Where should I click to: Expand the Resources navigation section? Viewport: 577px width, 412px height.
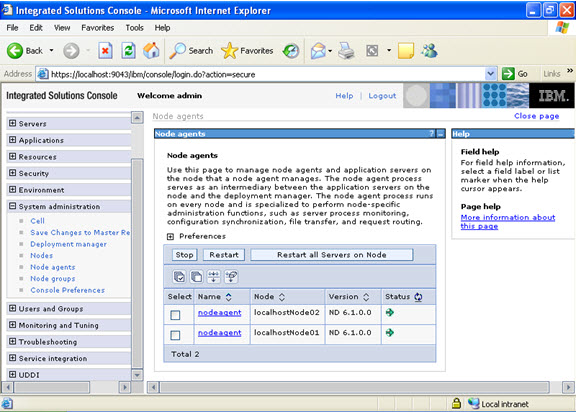click(13, 156)
